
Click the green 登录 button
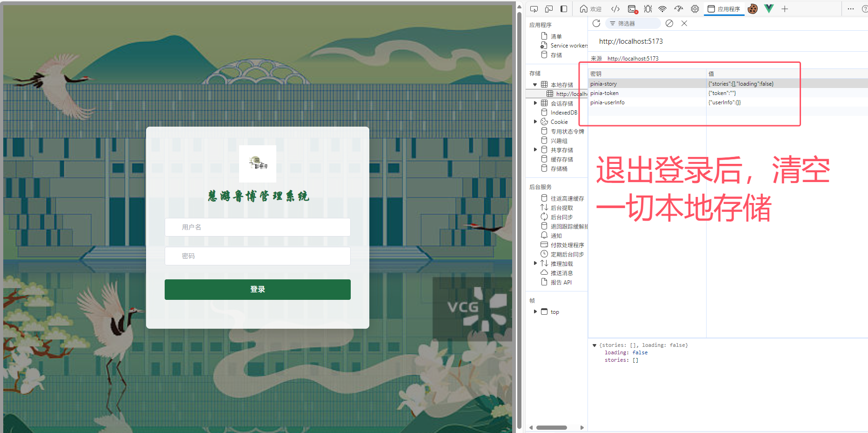(x=257, y=289)
